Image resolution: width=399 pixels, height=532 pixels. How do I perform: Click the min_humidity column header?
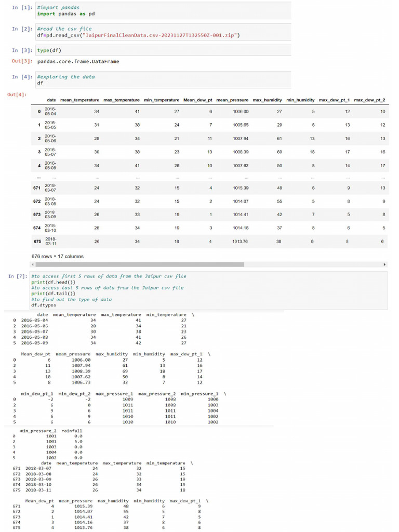(x=300, y=100)
